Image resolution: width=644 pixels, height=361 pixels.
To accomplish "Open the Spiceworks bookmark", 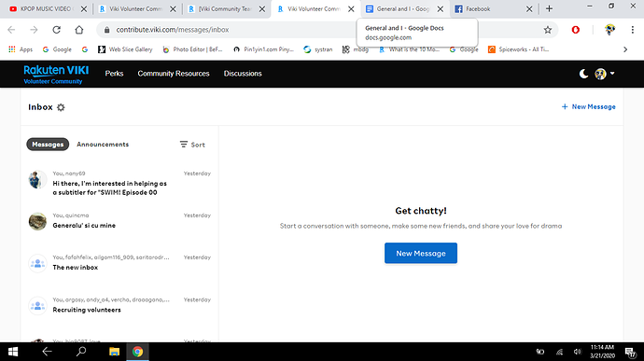I will [518, 49].
